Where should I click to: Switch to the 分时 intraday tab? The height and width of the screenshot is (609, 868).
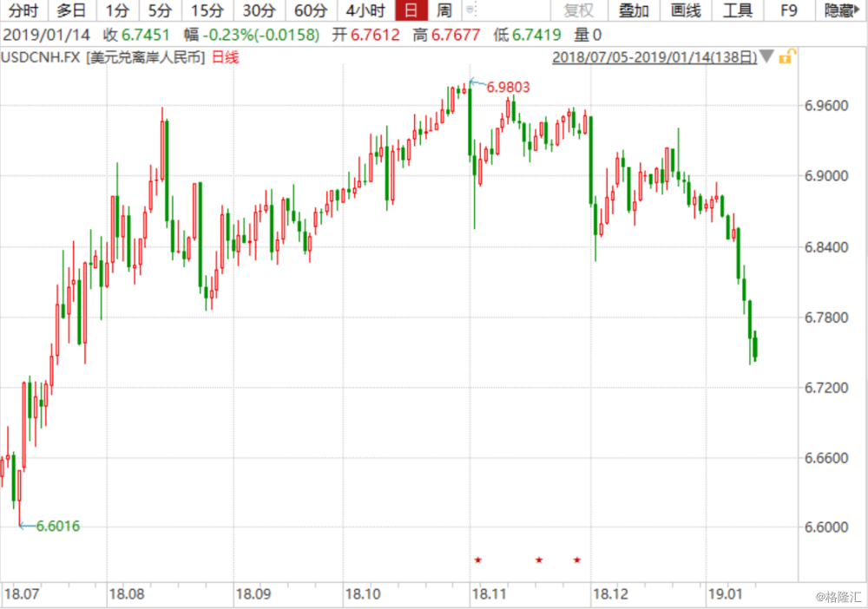[24, 11]
